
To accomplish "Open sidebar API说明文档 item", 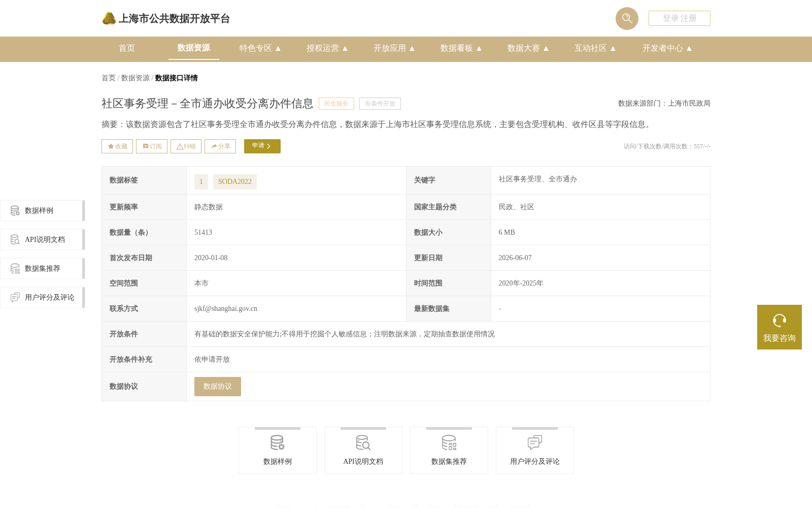I will (x=43, y=240).
